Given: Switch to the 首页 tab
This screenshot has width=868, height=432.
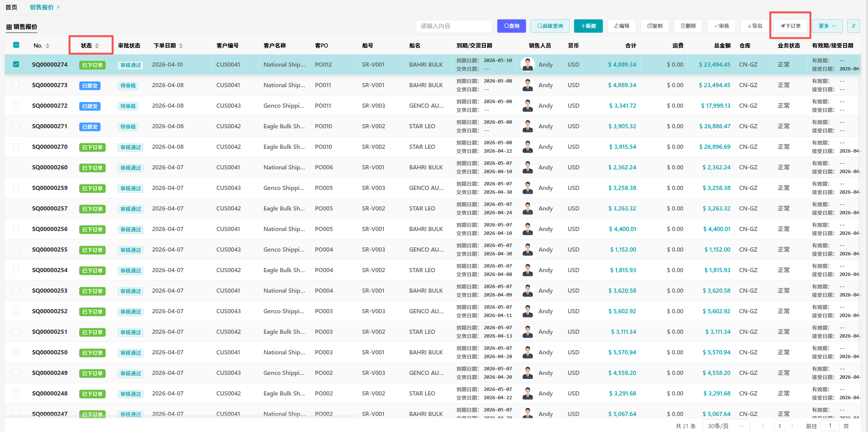Looking at the screenshot, I should [x=11, y=7].
